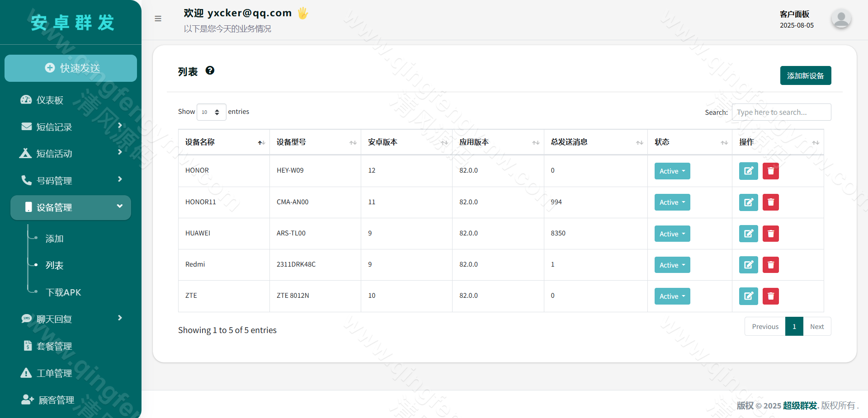Screen dimensions: 868x418
Task: Click the 安卓群发 logo title
Action: click(72, 22)
